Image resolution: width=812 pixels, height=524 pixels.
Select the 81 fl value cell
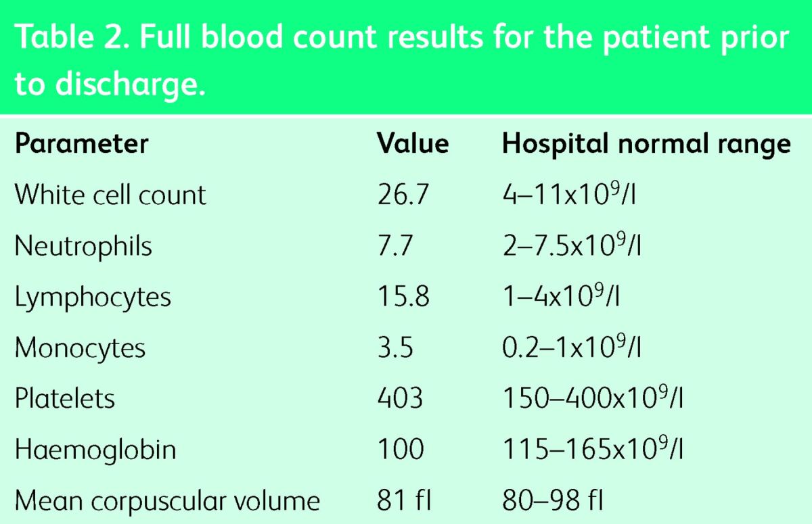coord(404,501)
